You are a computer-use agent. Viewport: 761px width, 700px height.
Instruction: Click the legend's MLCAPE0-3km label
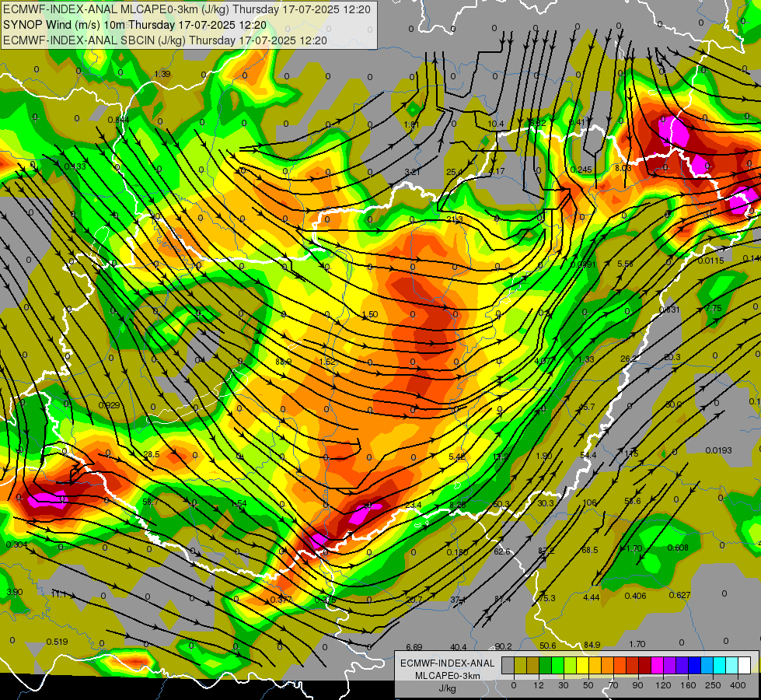tap(448, 676)
